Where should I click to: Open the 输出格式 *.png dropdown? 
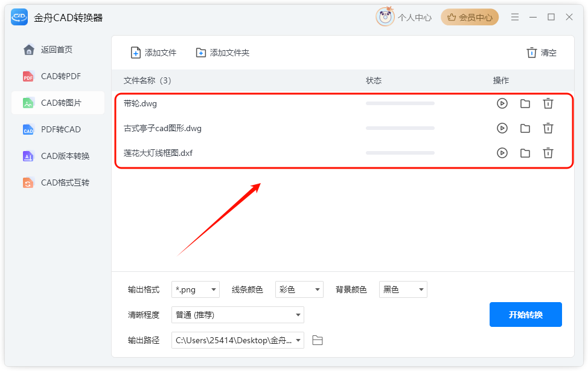coord(196,289)
